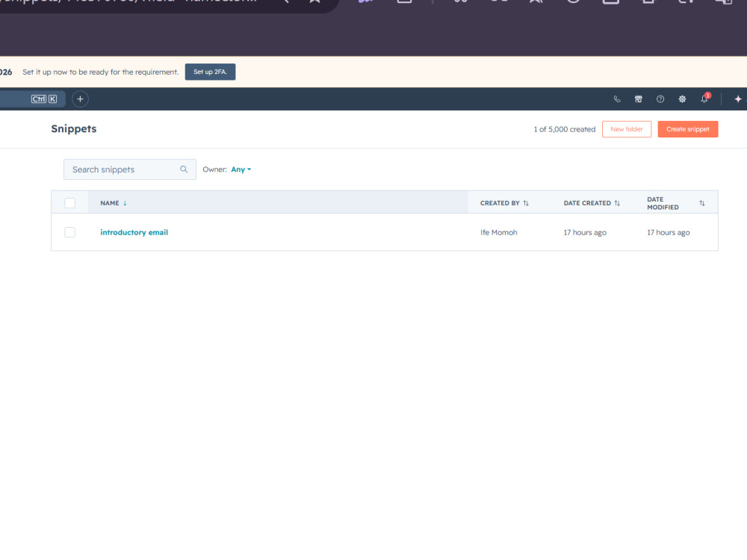The width and height of the screenshot is (747, 560).
Task: Click the Ctrl K search bar
Action: coord(32,99)
